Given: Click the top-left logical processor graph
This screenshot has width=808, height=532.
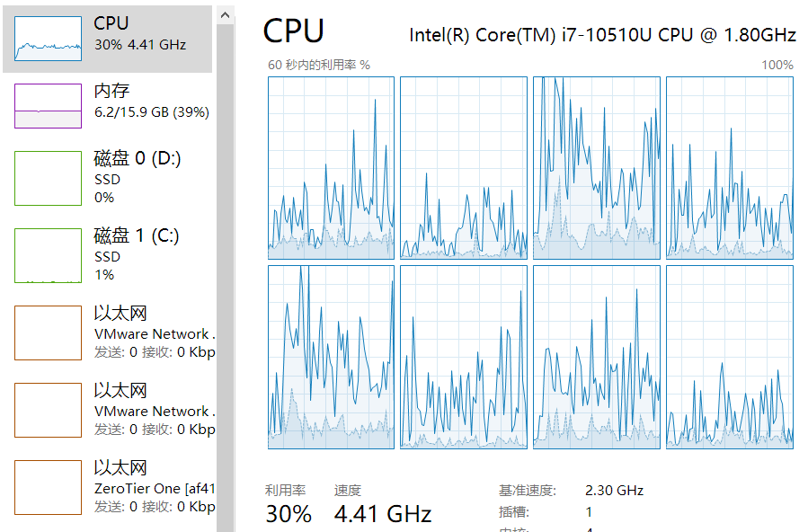Looking at the screenshot, I should (x=331, y=167).
